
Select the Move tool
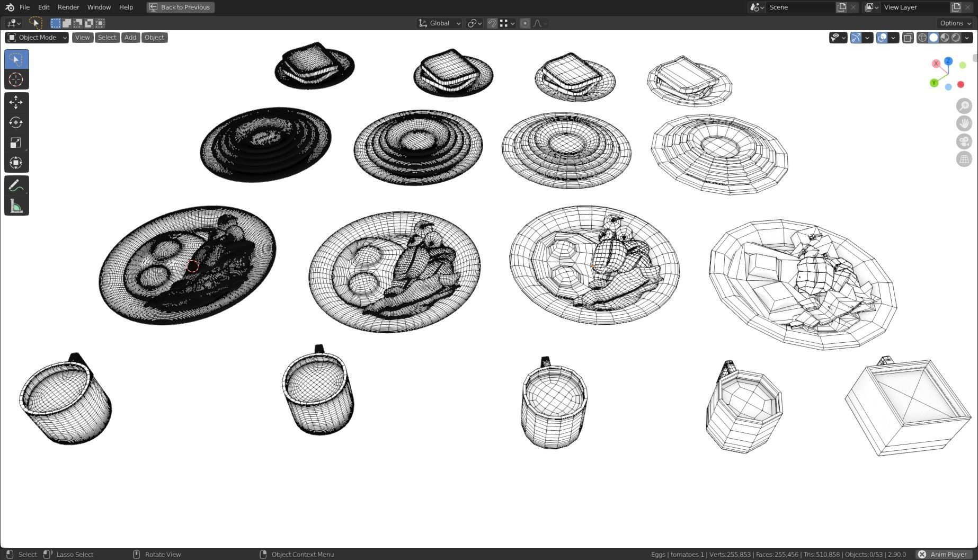pyautogui.click(x=16, y=102)
